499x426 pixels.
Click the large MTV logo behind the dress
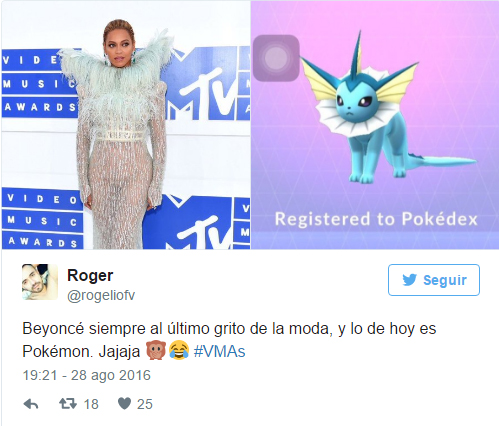tap(207, 85)
